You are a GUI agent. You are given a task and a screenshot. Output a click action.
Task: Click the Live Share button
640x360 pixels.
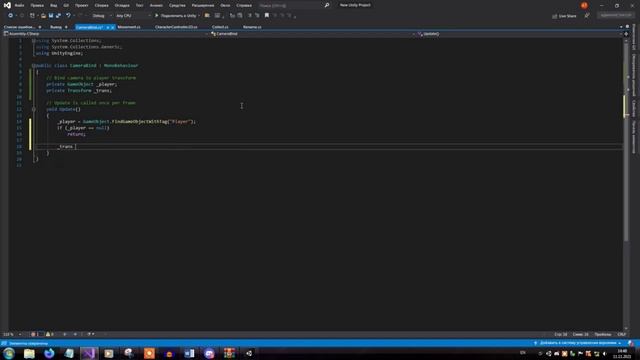[x=564, y=16]
